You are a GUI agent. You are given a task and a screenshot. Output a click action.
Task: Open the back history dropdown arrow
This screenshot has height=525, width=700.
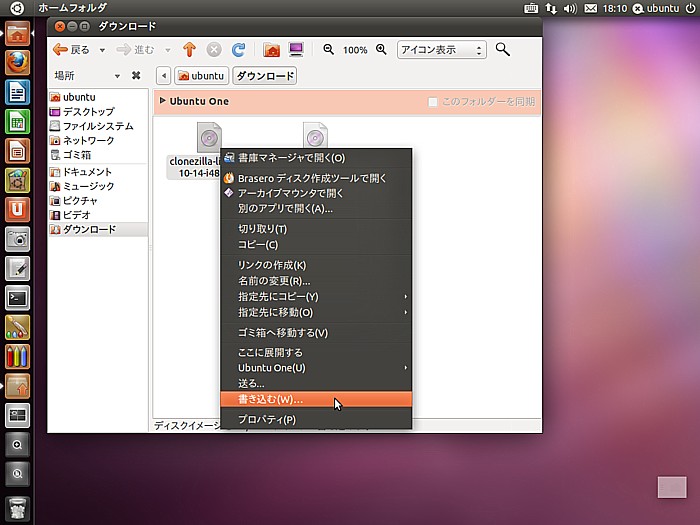(x=102, y=50)
